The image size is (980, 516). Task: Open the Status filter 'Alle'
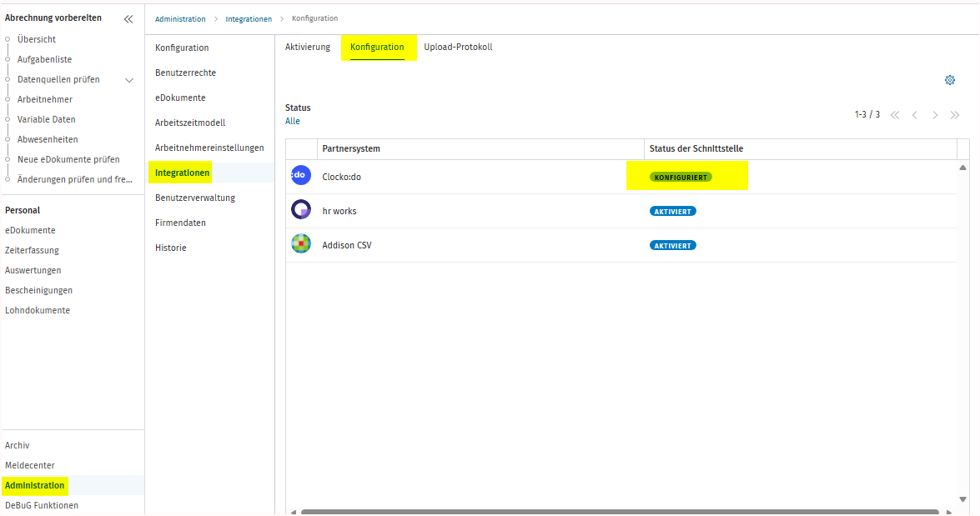click(x=293, y=121)
